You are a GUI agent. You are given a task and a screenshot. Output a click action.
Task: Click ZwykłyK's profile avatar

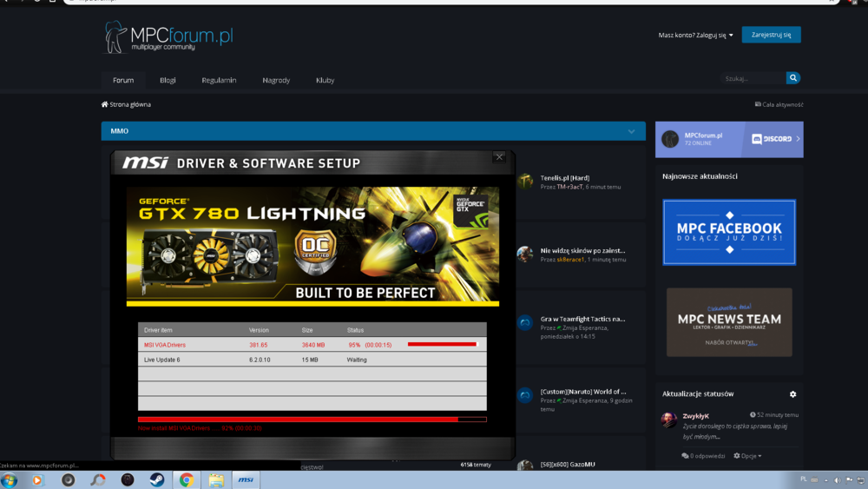668,420
